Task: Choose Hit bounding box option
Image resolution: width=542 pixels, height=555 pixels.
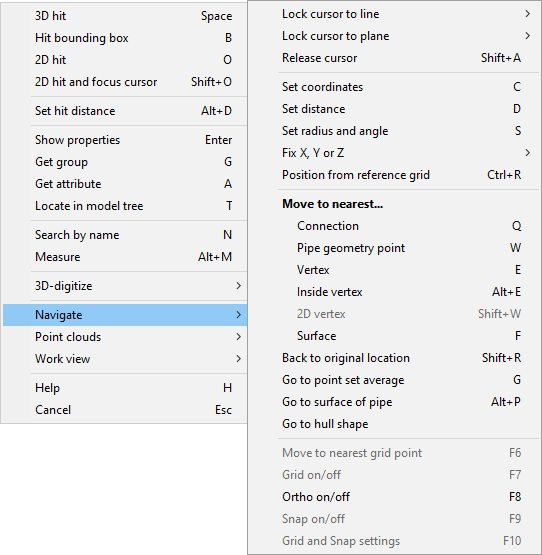Action: tap(125, 38)
